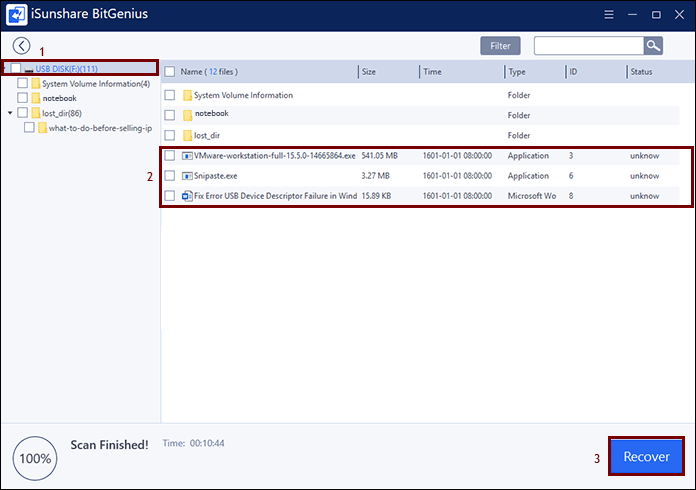696x490 pixels.
Task: Select Fix Error USB Device Descriptor file name
Action: (x=276, y=196)
